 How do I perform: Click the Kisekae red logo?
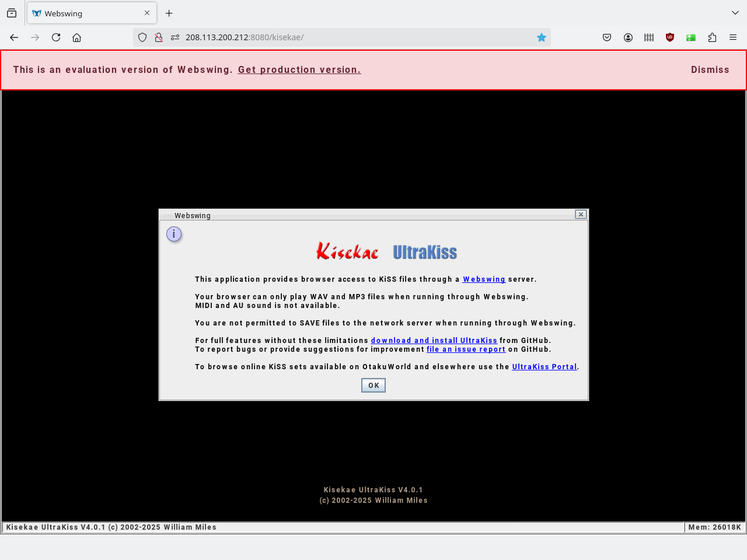click(x=347, y=251)
